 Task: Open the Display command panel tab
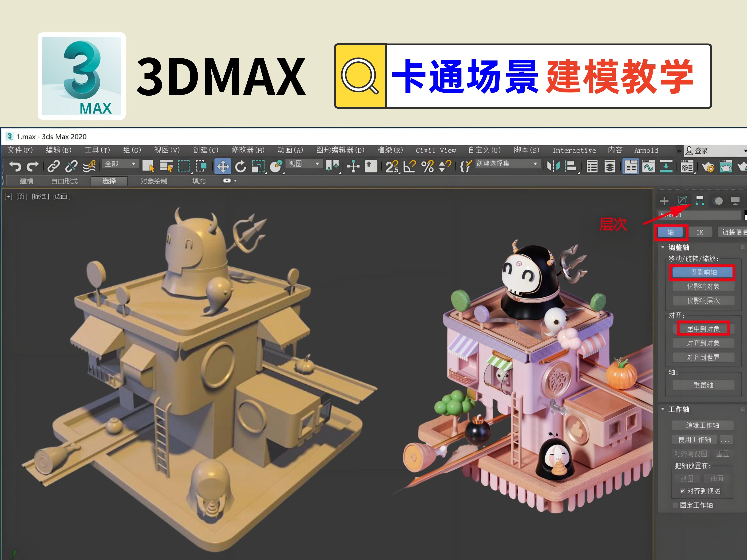[x=735, y=201]
